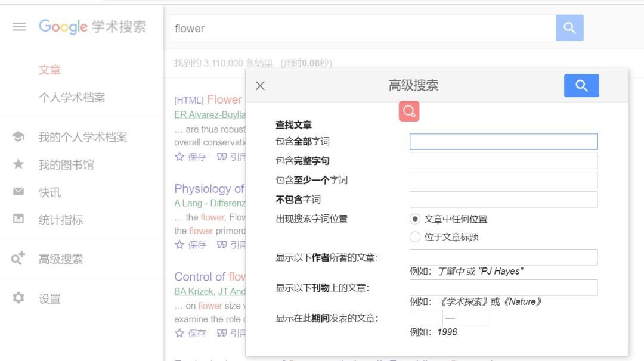
Task: Select 文章 in the sidebar
Action: [49, 70]
